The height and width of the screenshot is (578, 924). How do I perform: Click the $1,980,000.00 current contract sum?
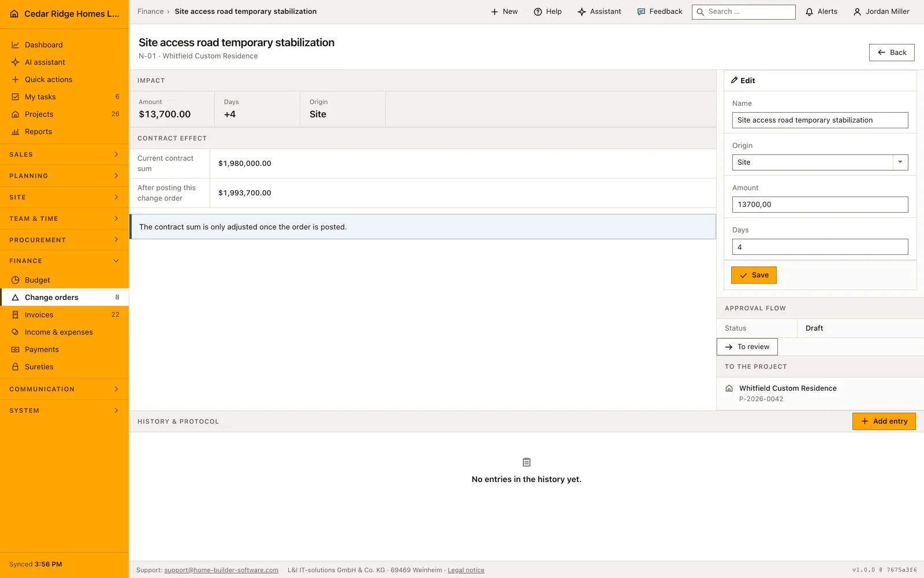tap(245, 164)
